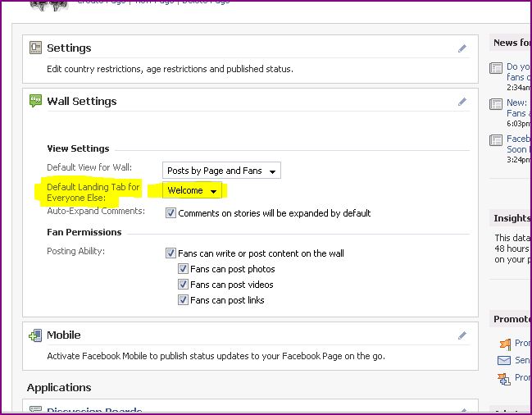Image resolution: width=532 pixels, height=415 pixels.
Task: Click the Settings section edit pencil
Action: coord(462,48)
